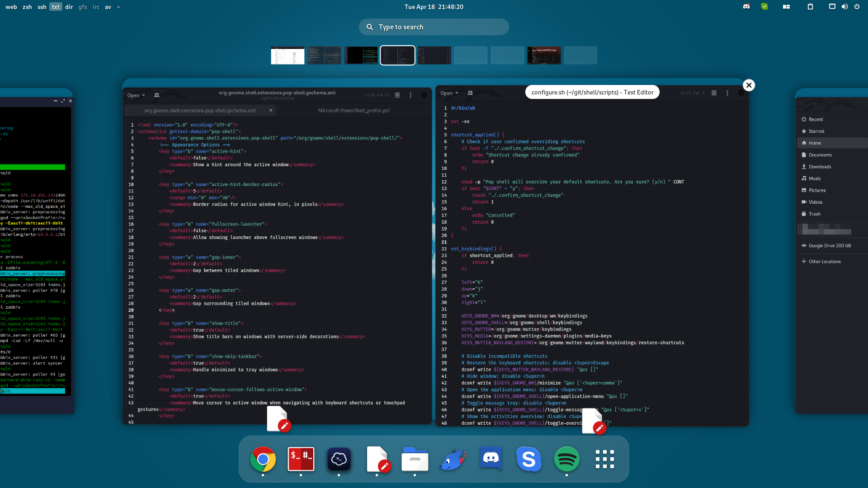
Task: Activate the configure.sh Text Editor window
Action: tap(592, 255)
